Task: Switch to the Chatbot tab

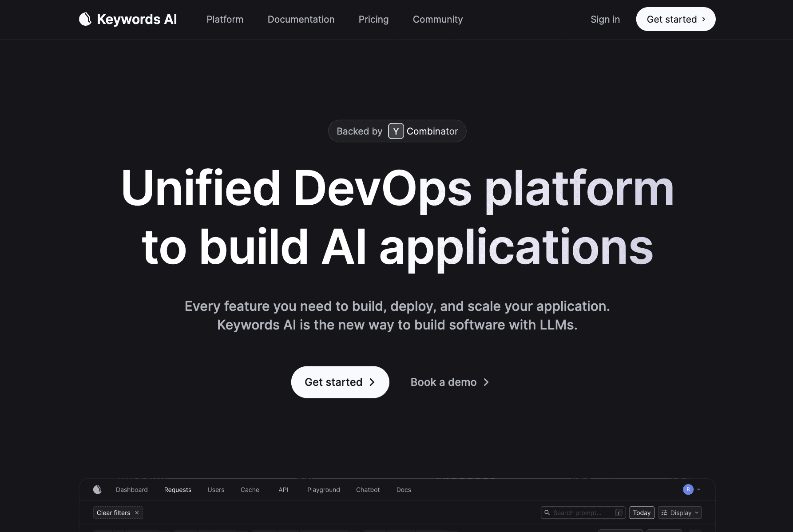Action: (x=368, y=489)
